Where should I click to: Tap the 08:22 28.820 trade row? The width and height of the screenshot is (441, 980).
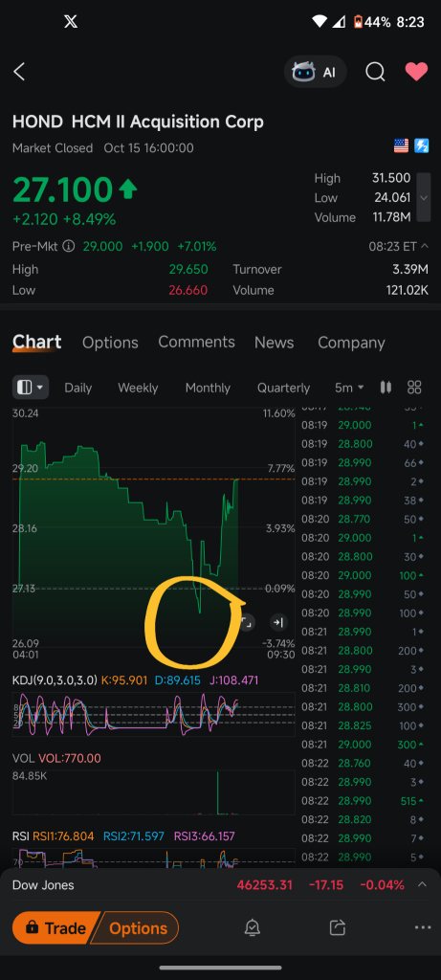[364, 819]
